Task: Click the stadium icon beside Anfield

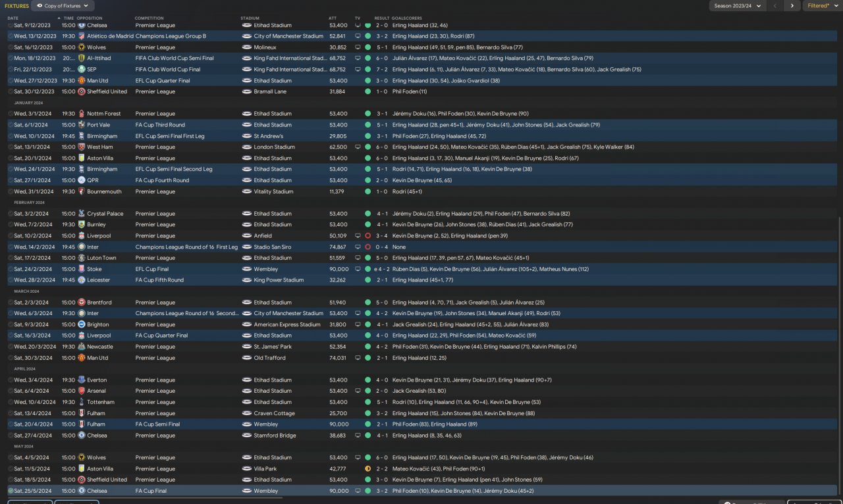Action: 246,236
